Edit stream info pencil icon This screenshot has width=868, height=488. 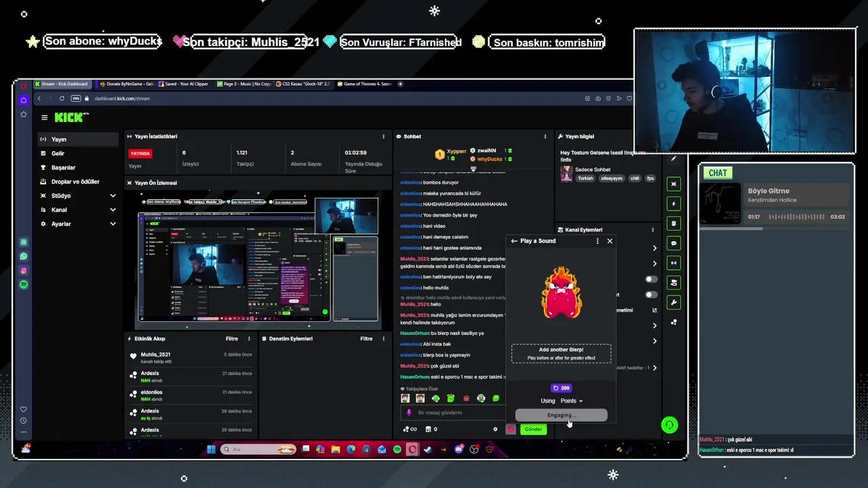[673, 159]
